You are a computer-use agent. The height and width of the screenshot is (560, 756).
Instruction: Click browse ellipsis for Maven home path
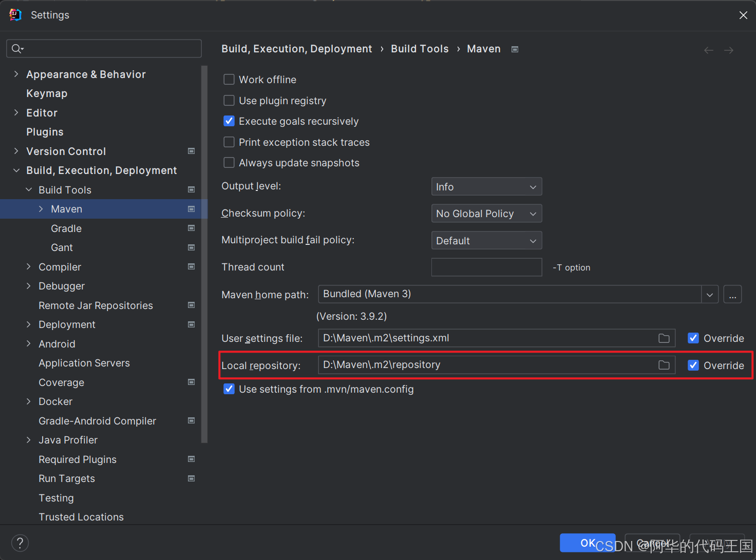coord(732,295)
